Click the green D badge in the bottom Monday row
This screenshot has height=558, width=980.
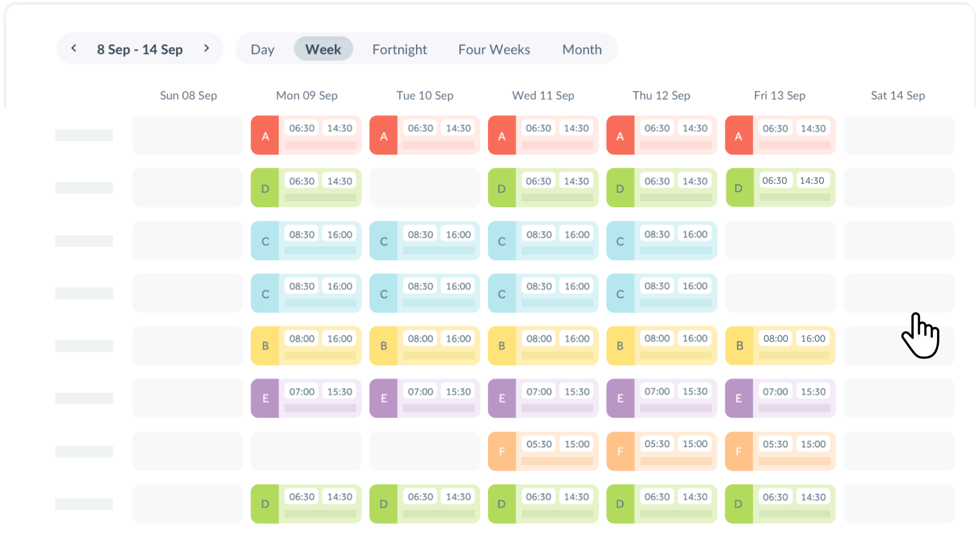tap(265, 504)
